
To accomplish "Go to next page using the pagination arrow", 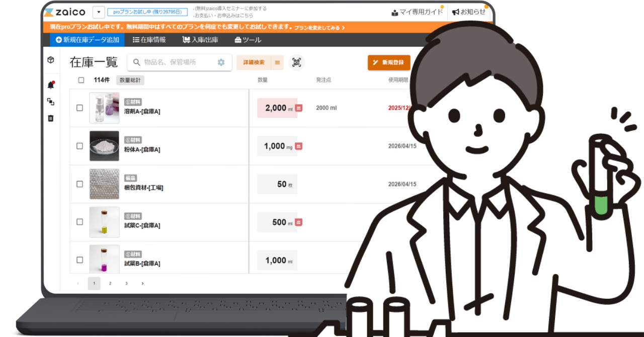I will (x=142, y=283).
